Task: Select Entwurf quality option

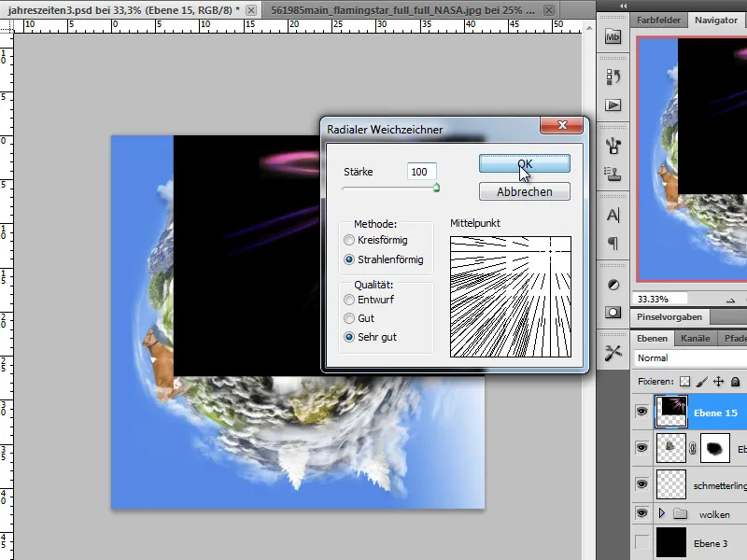Action: (349, 300)
